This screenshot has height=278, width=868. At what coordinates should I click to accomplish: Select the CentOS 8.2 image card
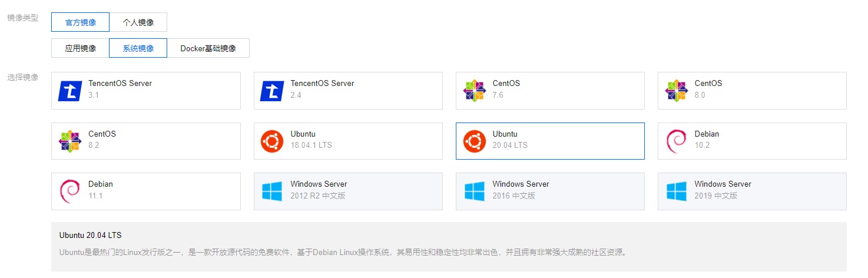click(146, 141)
